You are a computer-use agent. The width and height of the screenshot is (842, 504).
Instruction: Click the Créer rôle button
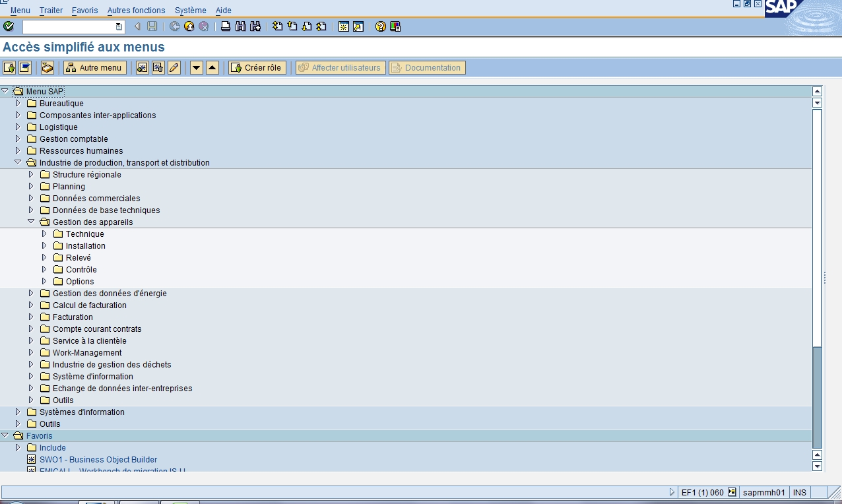point(257,68)
